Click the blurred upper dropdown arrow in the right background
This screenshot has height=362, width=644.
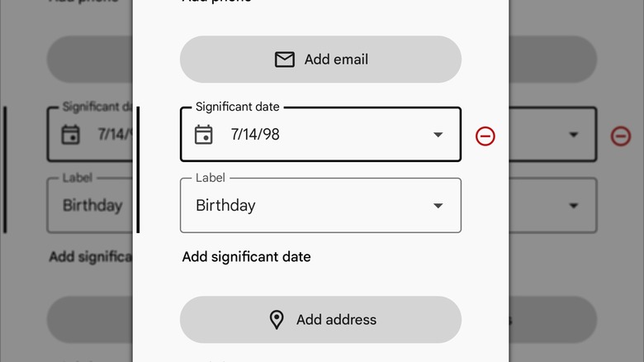pos(574,135)
